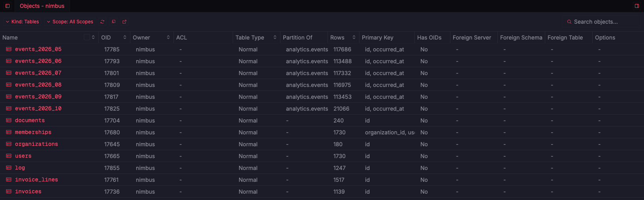Toggle the left sidebar panel icon
644x200 pixels.
tap(7, 6)
